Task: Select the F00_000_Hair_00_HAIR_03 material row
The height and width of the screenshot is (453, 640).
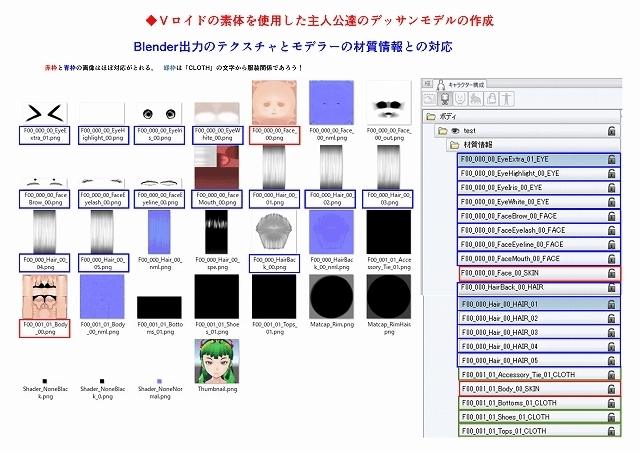Action: [539, 333]
